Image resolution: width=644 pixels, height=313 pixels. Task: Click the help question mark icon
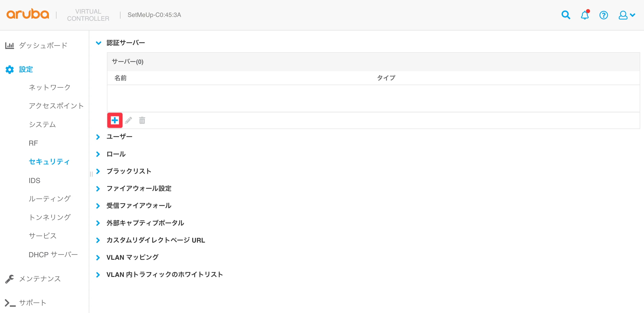tap(603, 15)
